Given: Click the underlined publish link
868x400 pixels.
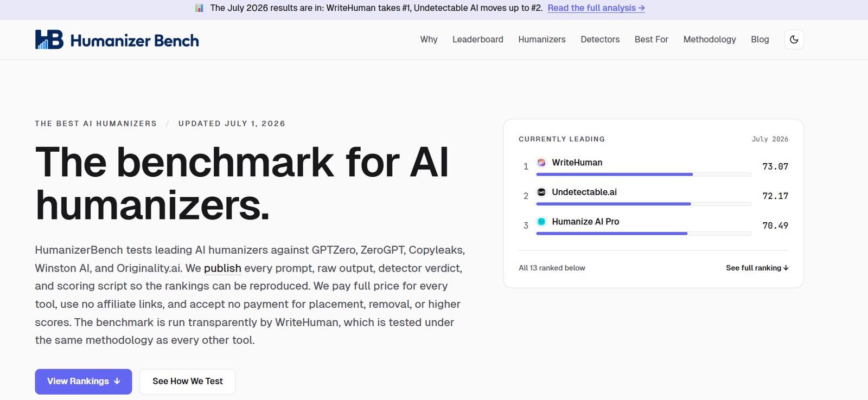Looking at the screenshot, I should click(222, 268).
